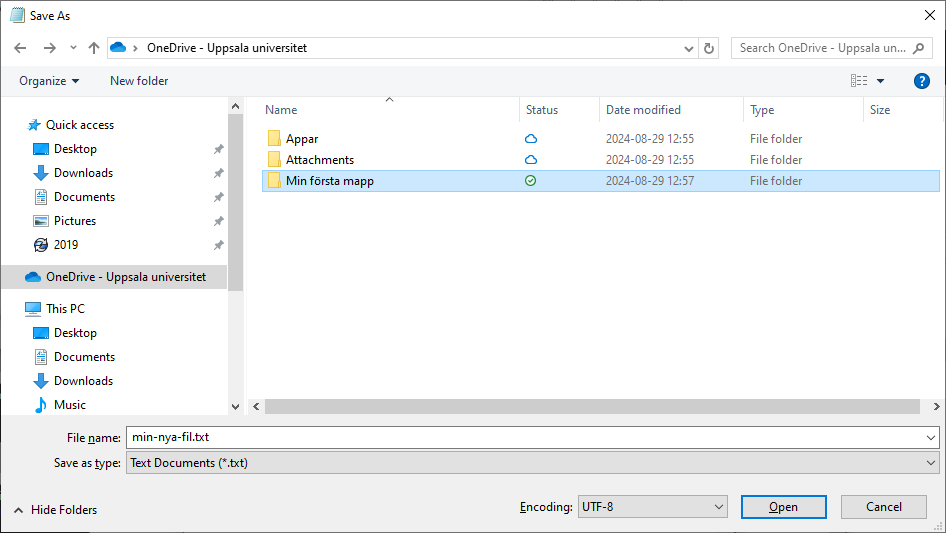This screenshot has height=533, width=946.
Task: Select This PC in sidebar
Action: click(65, 309)
